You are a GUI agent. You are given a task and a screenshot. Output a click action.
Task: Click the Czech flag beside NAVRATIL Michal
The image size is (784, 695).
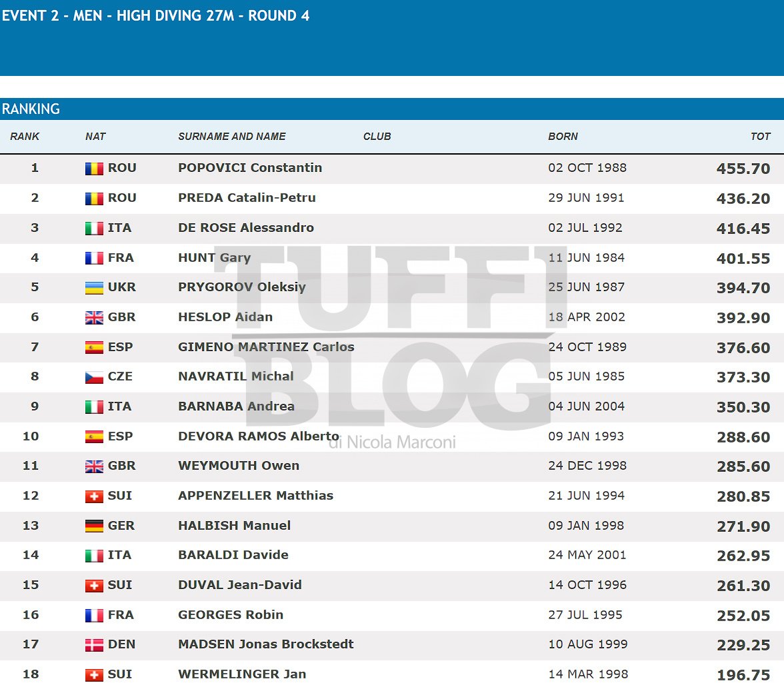tap(94, 377)
